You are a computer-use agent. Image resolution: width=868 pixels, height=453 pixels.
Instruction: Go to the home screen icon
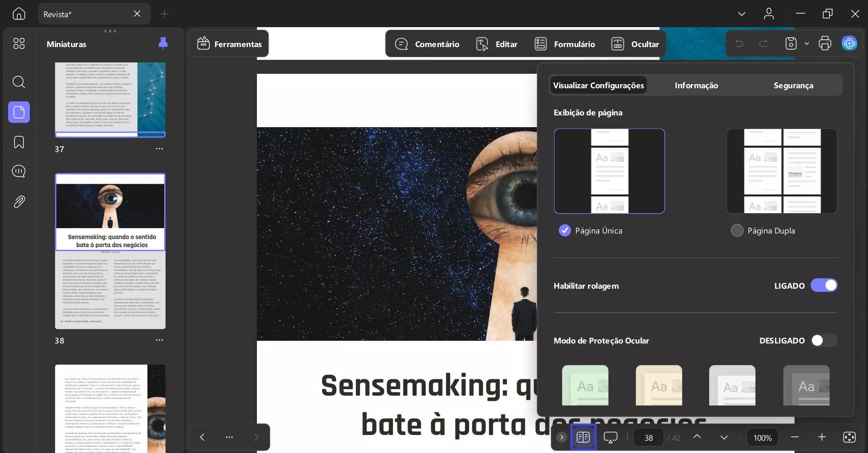pos(19,14)
